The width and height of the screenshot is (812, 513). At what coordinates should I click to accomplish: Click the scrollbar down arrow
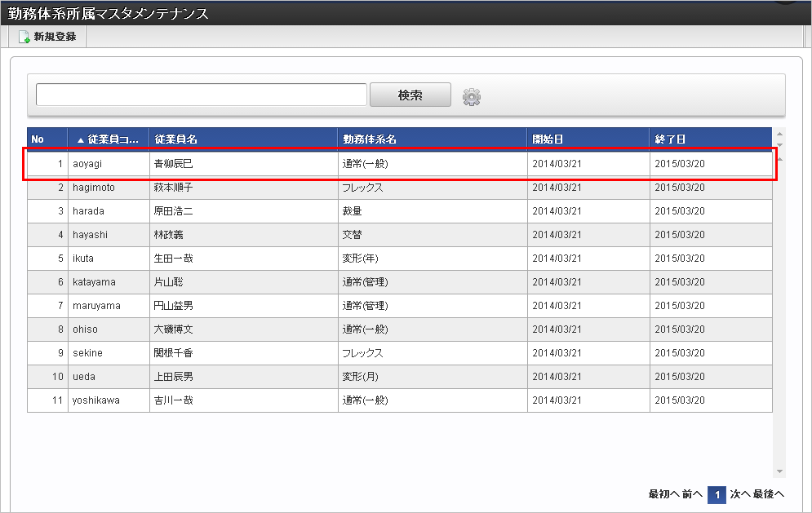(780, 471)
